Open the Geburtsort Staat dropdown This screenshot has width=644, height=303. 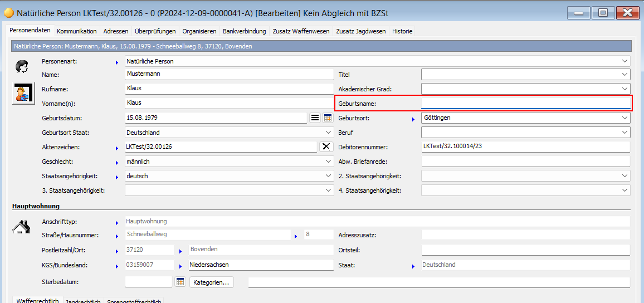(328, 133)
